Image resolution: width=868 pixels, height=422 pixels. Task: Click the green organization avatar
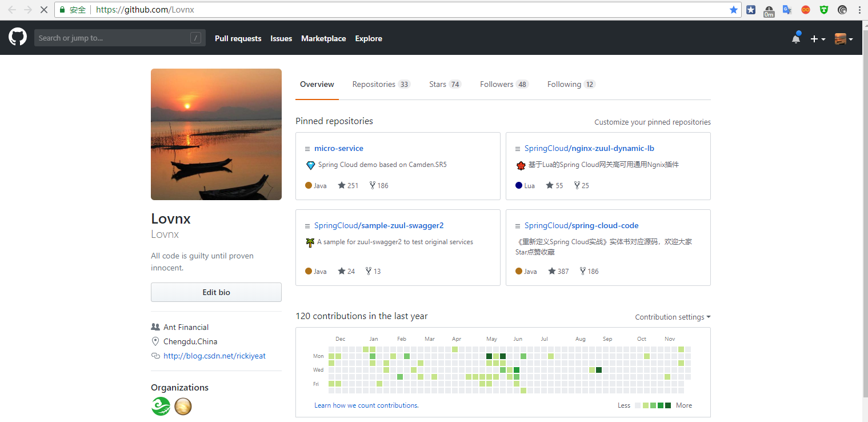[161, 407]
